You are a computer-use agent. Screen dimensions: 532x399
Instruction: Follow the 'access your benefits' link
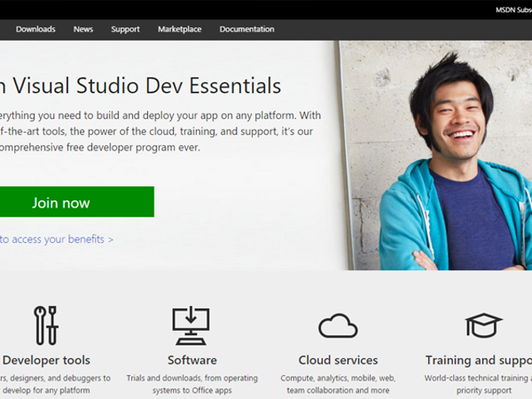pyautogui.click(x=57, y=239)
